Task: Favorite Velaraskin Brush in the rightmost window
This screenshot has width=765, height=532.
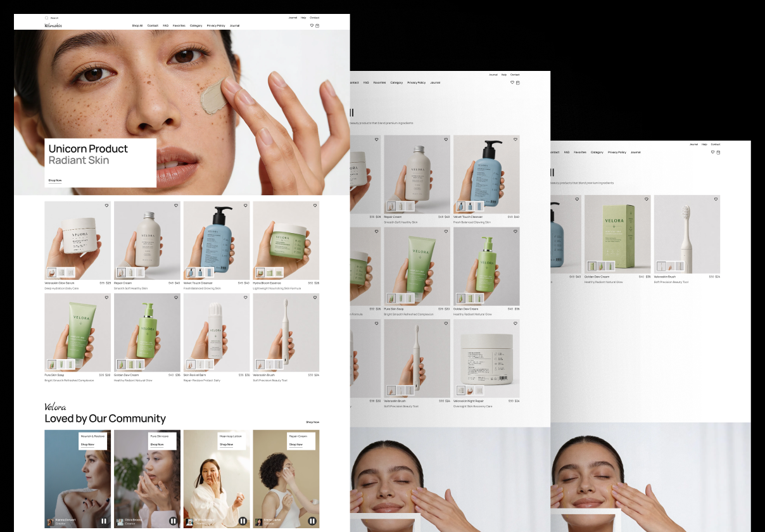Action: pyautogui.click(x=716, y=199)
